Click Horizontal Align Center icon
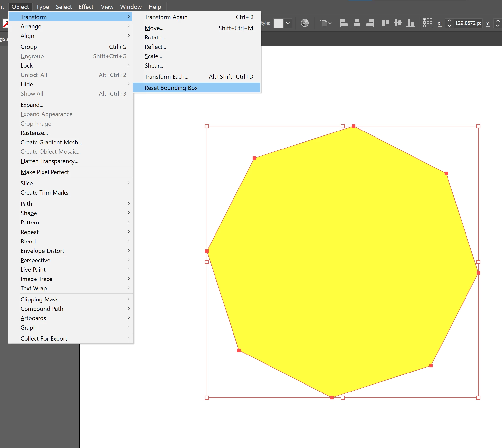The height and width of the screenshot is (448, 502). pos(357,23)
